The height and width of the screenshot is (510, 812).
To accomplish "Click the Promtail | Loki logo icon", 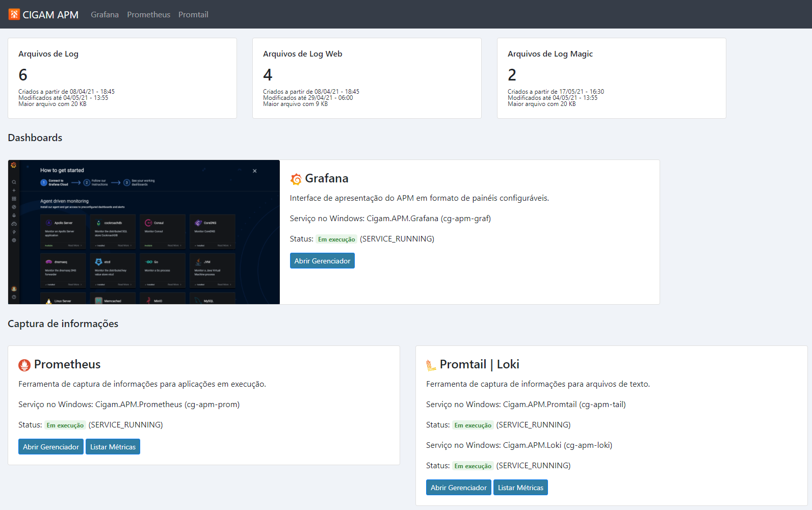I will (x=431, y=365).
